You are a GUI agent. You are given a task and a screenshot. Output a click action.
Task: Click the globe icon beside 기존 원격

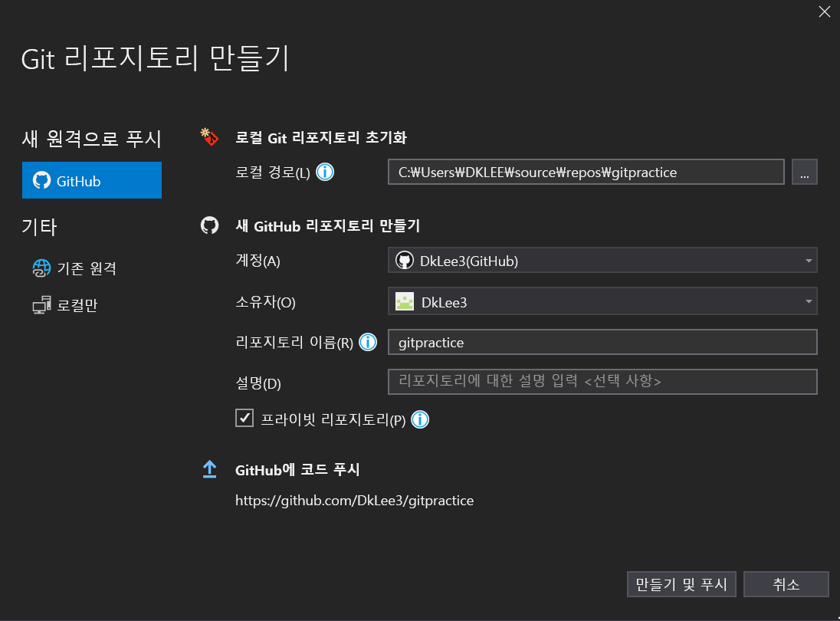point(41,268)
